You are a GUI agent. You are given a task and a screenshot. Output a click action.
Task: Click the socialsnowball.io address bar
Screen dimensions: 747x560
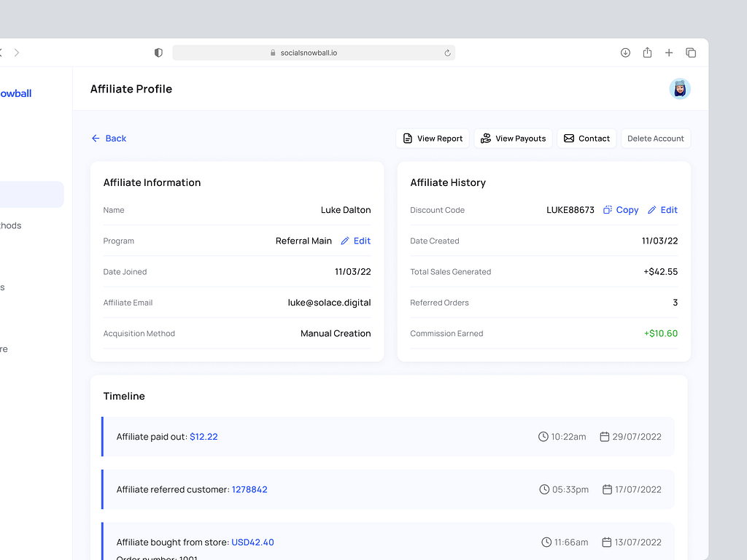click(x=314, y=52)
